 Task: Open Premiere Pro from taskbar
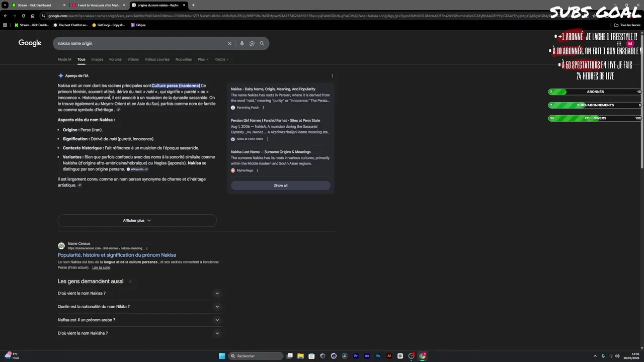pos(356,356)
